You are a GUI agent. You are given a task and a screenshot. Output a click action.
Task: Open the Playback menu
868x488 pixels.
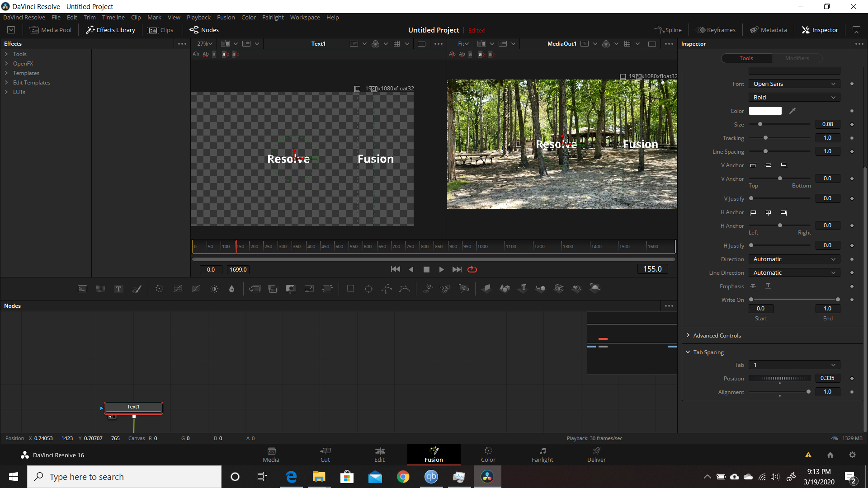(x=198, y=18)
